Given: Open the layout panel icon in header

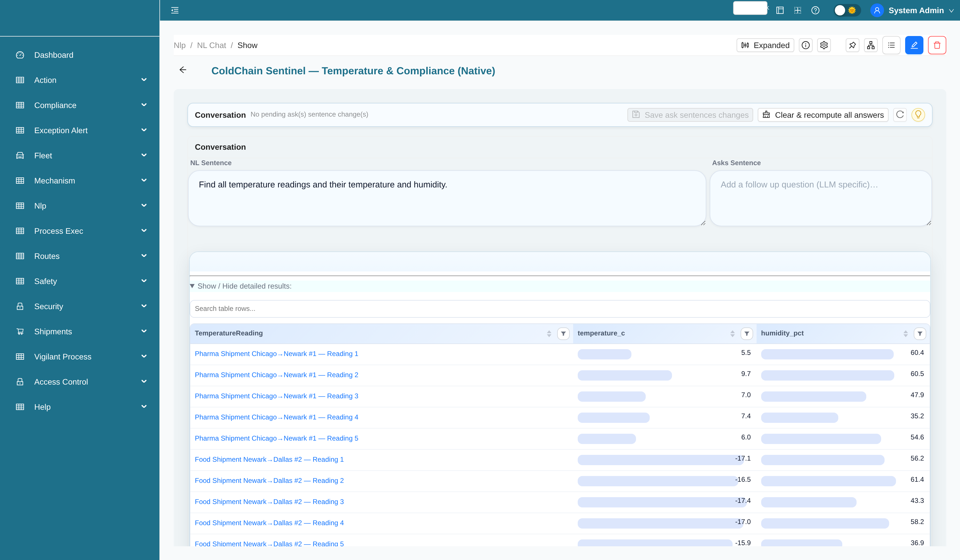Looking at the screenshot, I should point(780,10).
